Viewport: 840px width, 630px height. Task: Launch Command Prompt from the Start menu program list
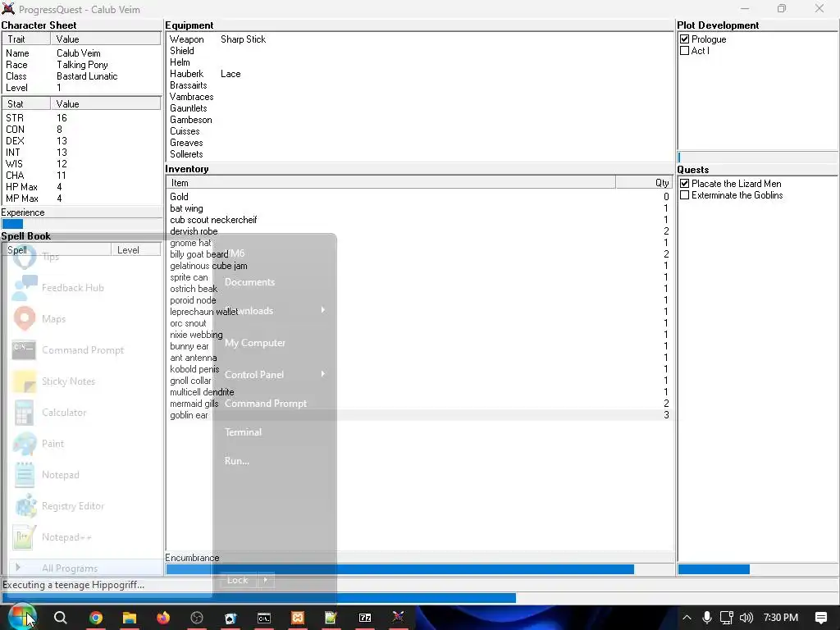click(83, 349)
